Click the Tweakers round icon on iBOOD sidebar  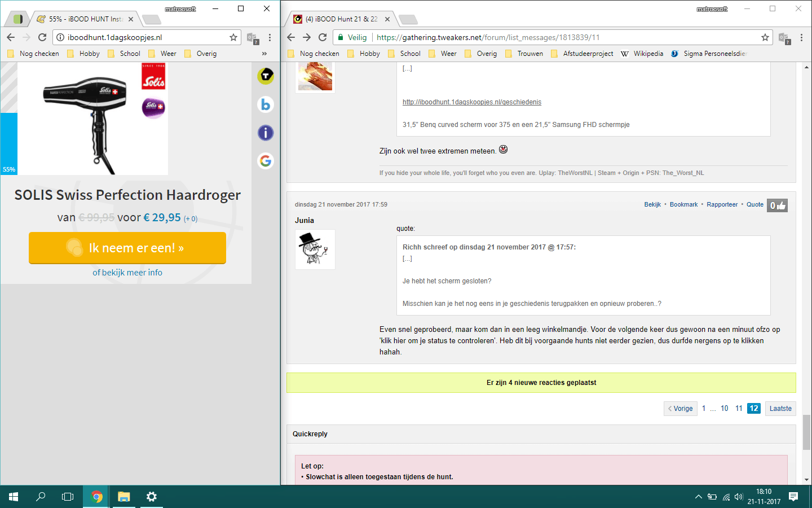(x=266, y=76)
